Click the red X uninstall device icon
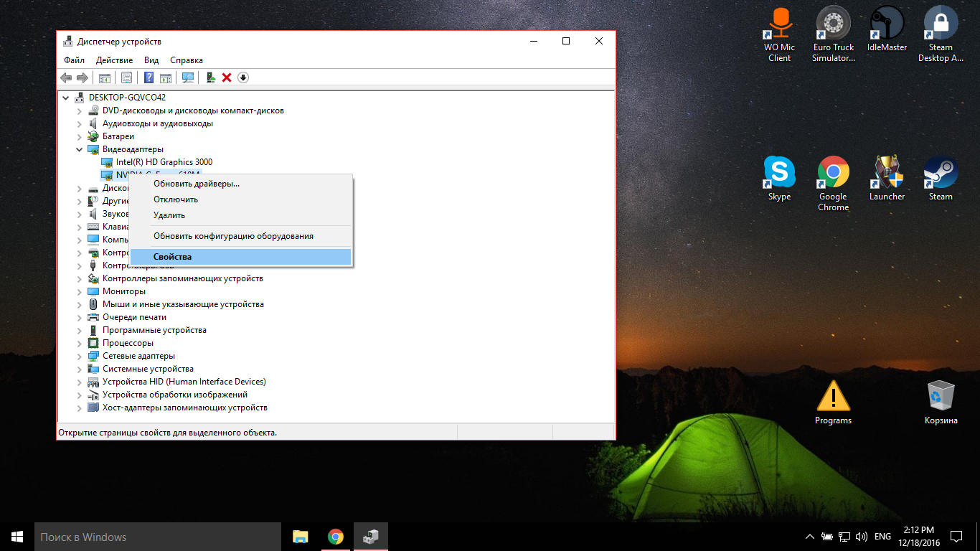Image resolution: width=980 pixels, height=551 pixels. click(x=227, y=77)
